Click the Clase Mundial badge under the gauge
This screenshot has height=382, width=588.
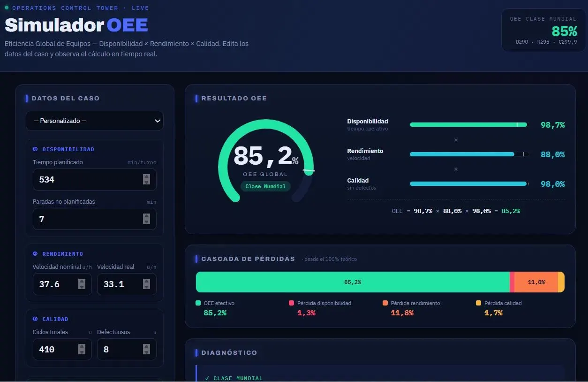265,186
